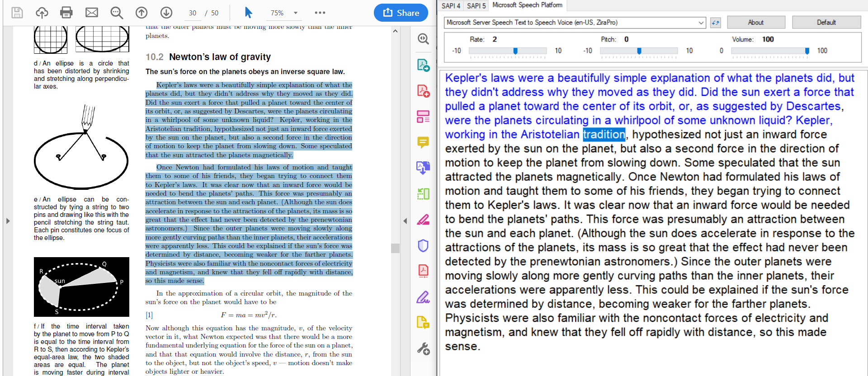Click the blue Share button
The image size is (868, 376).
click(401, 13)
